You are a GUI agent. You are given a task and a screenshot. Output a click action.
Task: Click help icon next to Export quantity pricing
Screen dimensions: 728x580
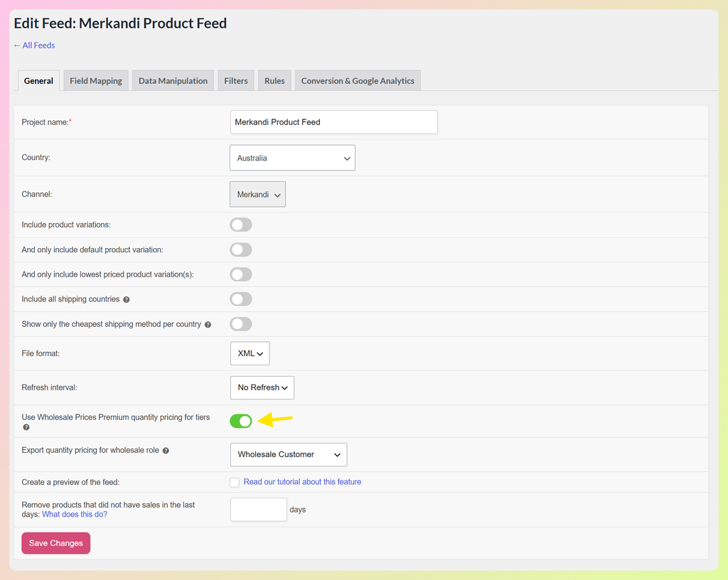(166, 451)
